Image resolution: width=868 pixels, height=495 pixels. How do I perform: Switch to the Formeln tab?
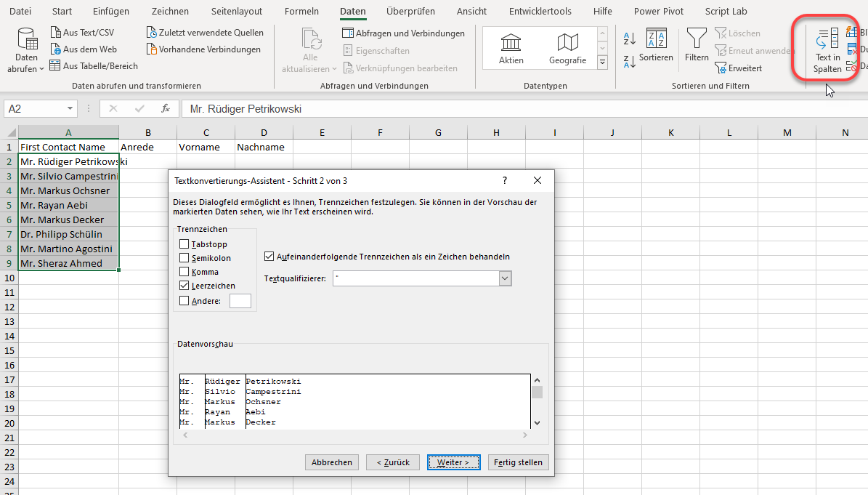(301, 11)
